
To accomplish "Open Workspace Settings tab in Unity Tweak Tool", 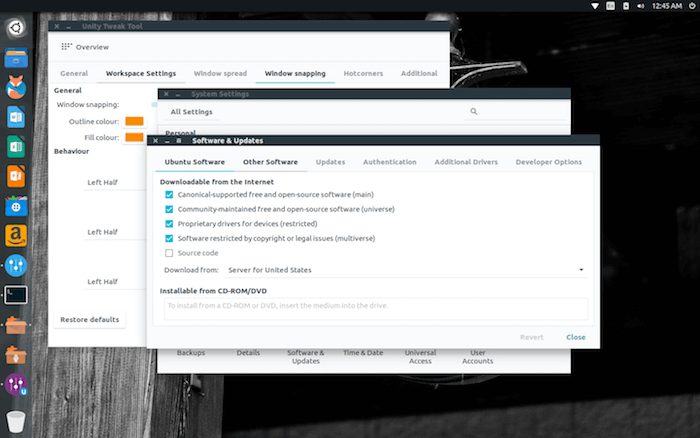I will click(x=141, y=74).
